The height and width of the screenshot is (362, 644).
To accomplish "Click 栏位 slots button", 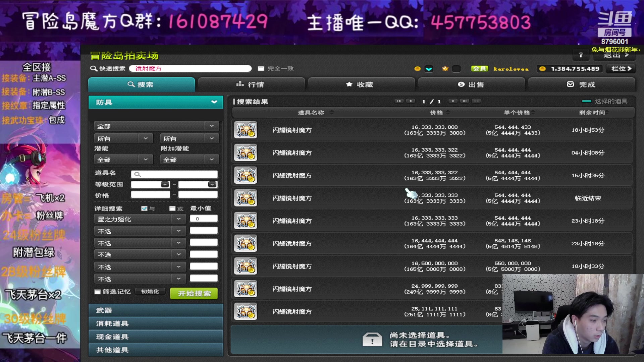I will [621, 69].
